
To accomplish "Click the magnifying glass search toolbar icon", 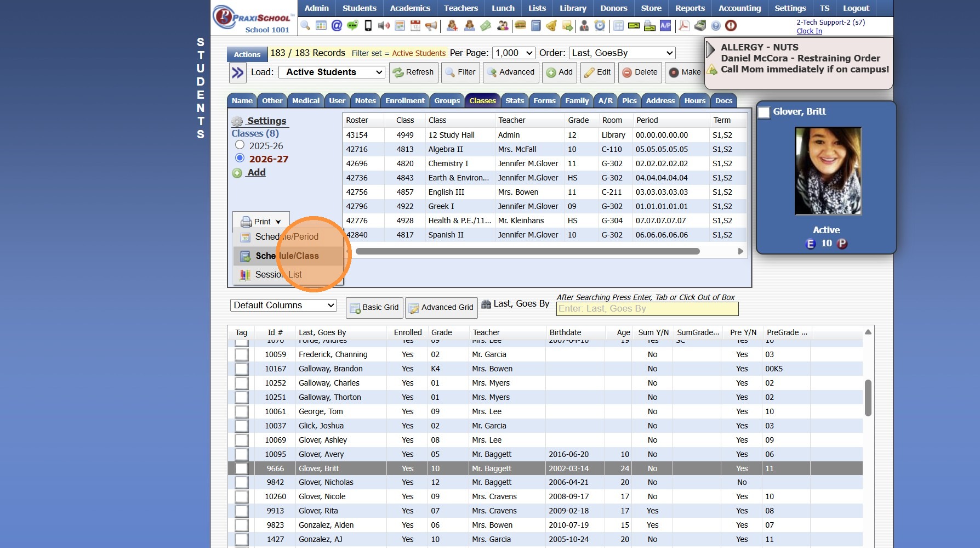I will point(305,26).
